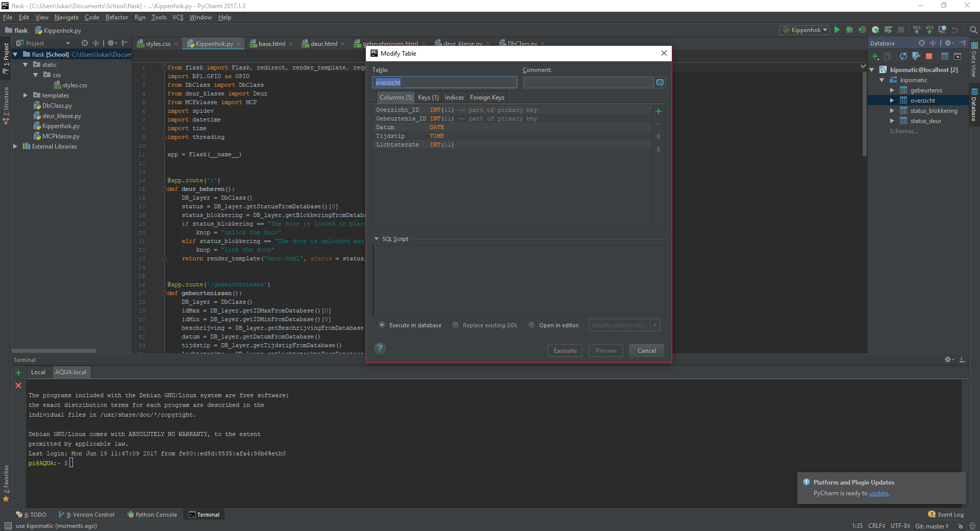Disconnect database with red stop icon
Screen dimensions: 980x531
(x=929, y=56)
